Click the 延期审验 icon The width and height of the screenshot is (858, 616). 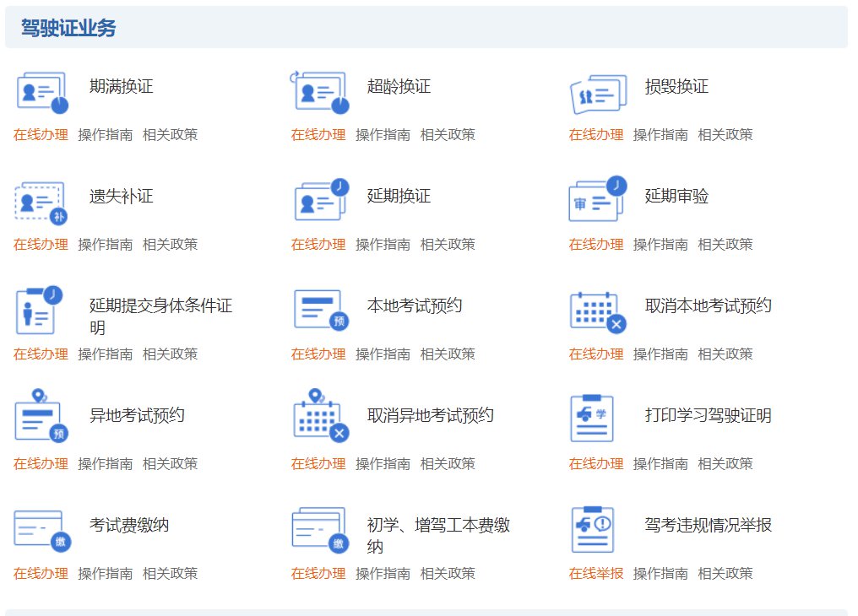pyautogui.click(x=598, y=198)
